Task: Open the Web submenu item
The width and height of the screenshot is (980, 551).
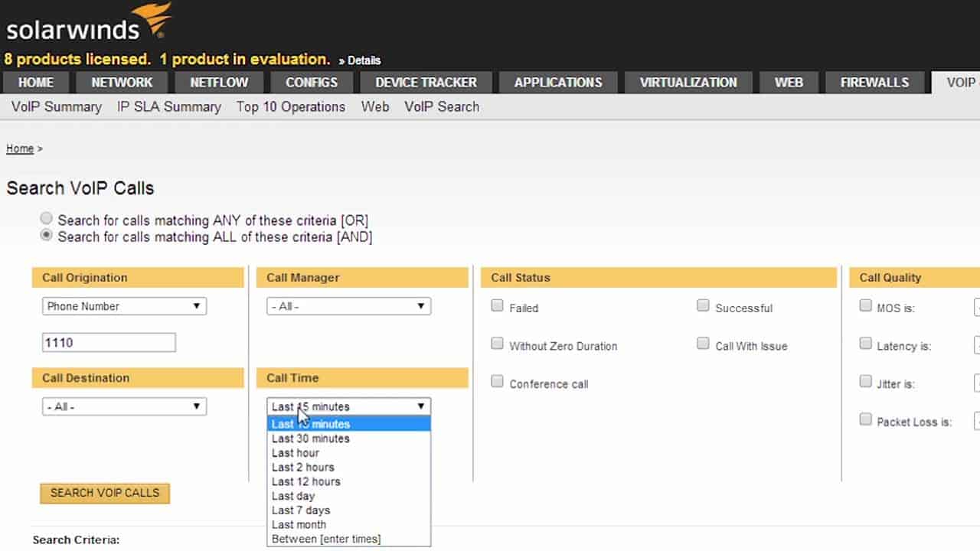Action: pyautogui.click(x=375, y=107)
